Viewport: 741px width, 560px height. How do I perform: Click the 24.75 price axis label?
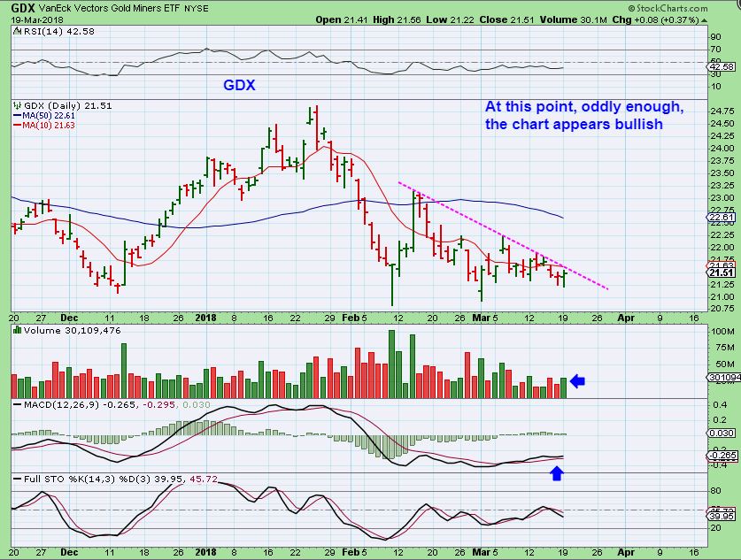coord(722,111)
